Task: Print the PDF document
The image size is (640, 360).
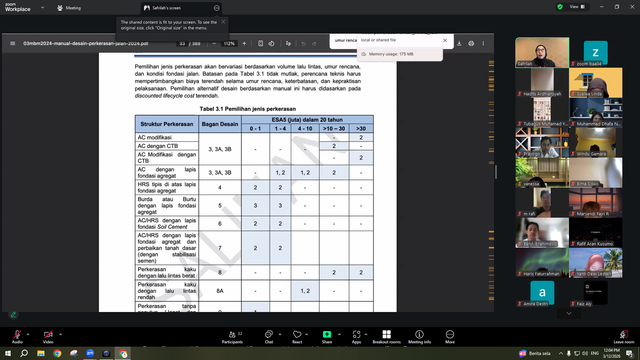Action: tap(471, 43)
